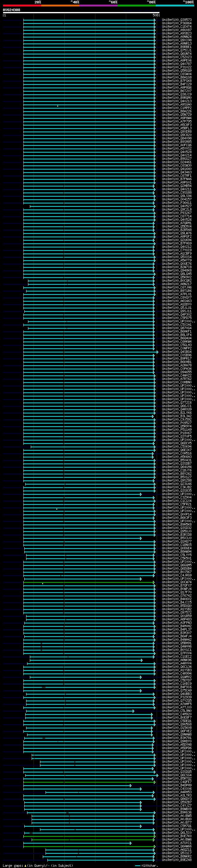Select hit UniRef100_A9NR13
This screenshot has width=197, height=868.
[177, 43]
